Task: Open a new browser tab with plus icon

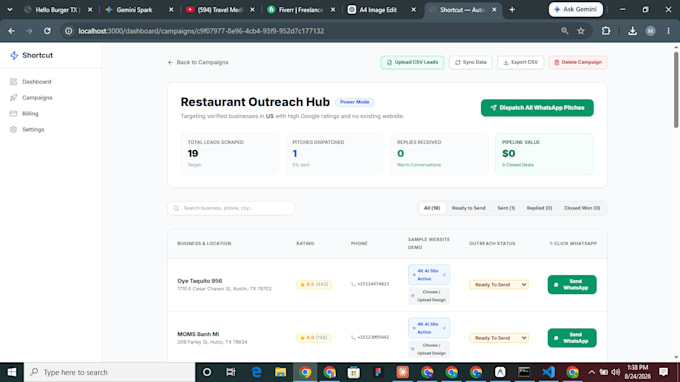Action: point(512,10)
